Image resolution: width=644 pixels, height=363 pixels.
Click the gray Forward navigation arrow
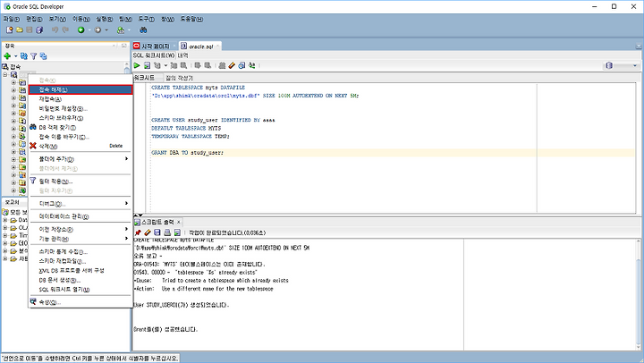97,30
